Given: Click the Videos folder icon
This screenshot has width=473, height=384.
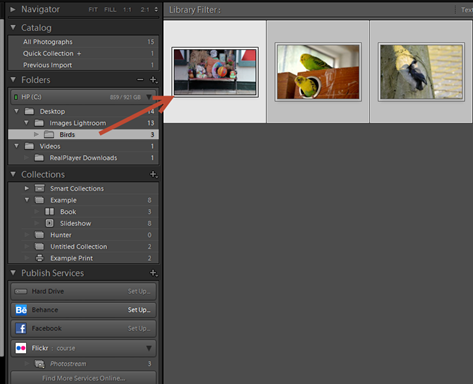Looking at the screenshot, I should pos(29,146).
